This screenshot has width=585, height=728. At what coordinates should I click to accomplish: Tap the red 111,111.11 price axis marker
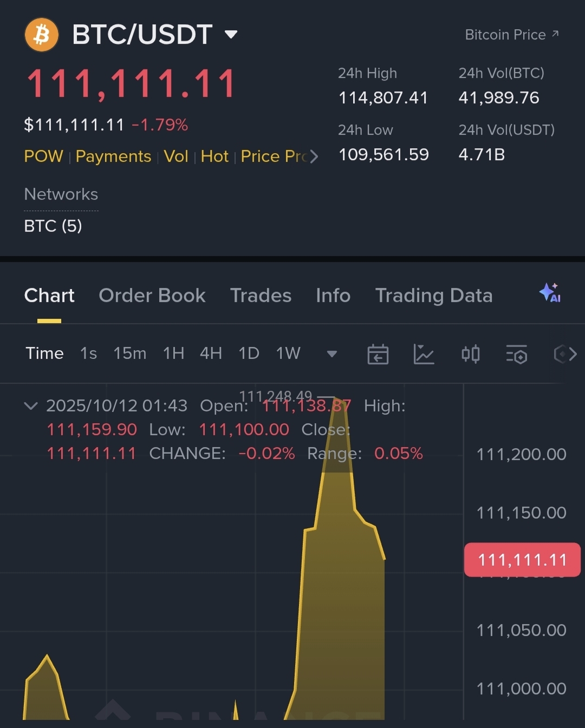pyautogui.click(x=522, y=560)
